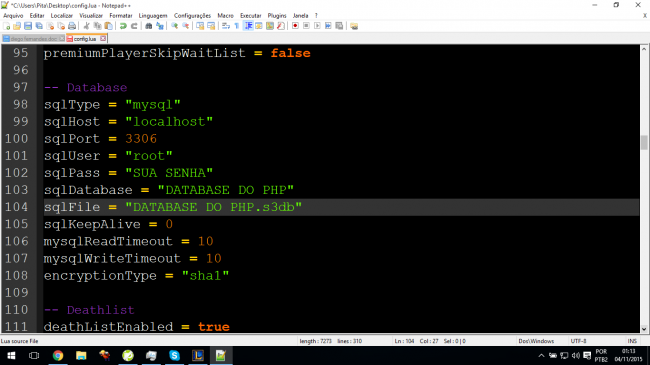Image resolution: width=650 pixels, height=365 pixels.
Task: Paste the clipboard with the Paste toolbar icon
Action: (x=109, y=26)
